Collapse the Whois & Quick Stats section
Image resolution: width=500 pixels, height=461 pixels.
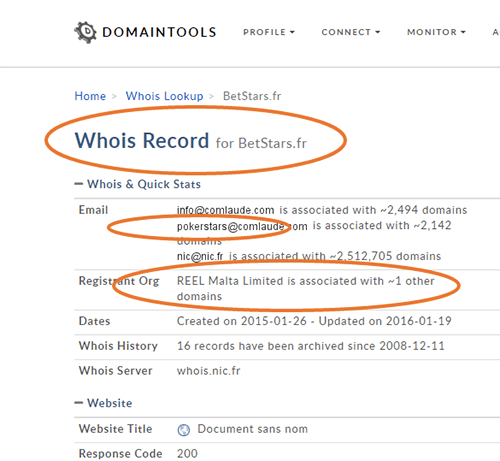pyautogui.click(x=138, y=184)
